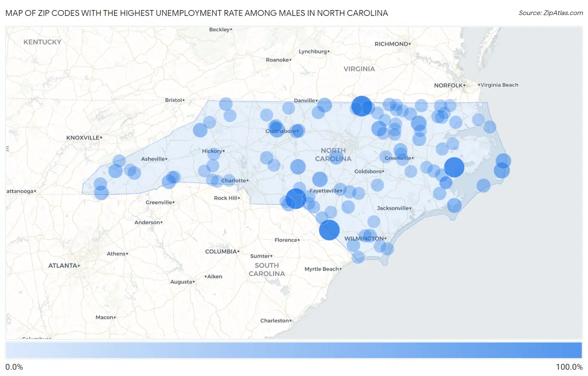588x376 pixels.
Task: Click the blue gradient legend bar
Action: coord(294,350)
